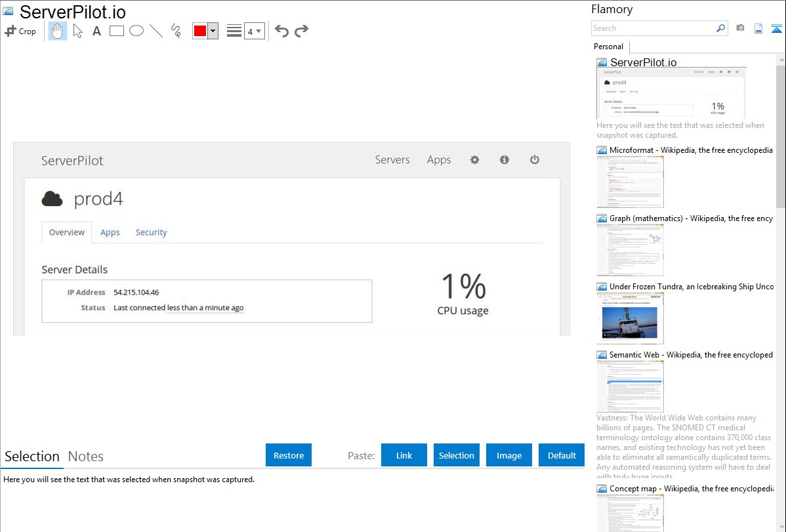
Task: Click the icon beside the large ServerPilot.io title
Action: click(8, 11)
